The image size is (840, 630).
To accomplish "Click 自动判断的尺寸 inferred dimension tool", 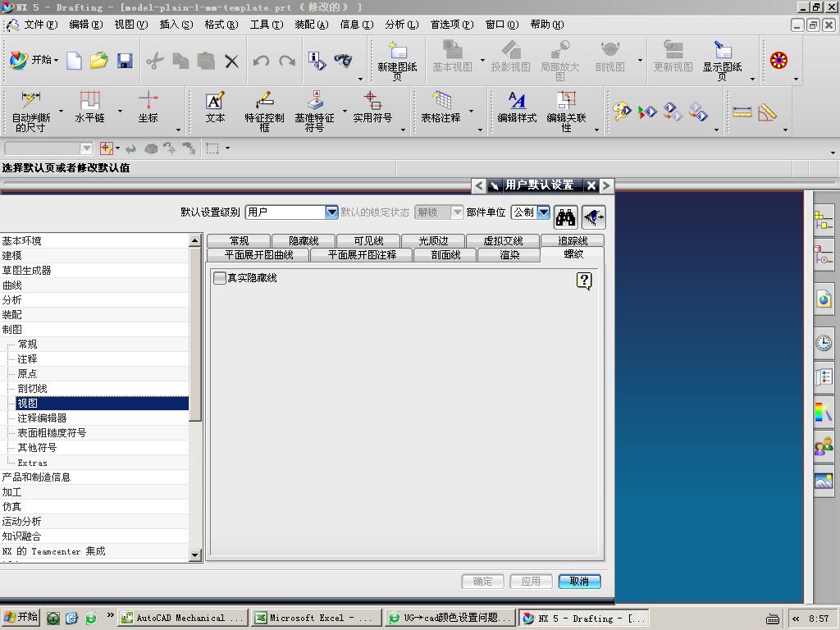I will 31,112.
